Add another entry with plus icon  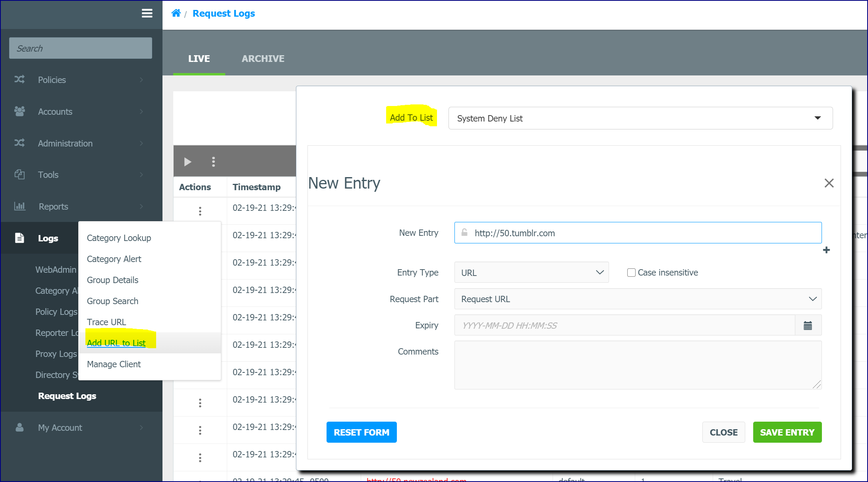[x=826, y=250]
